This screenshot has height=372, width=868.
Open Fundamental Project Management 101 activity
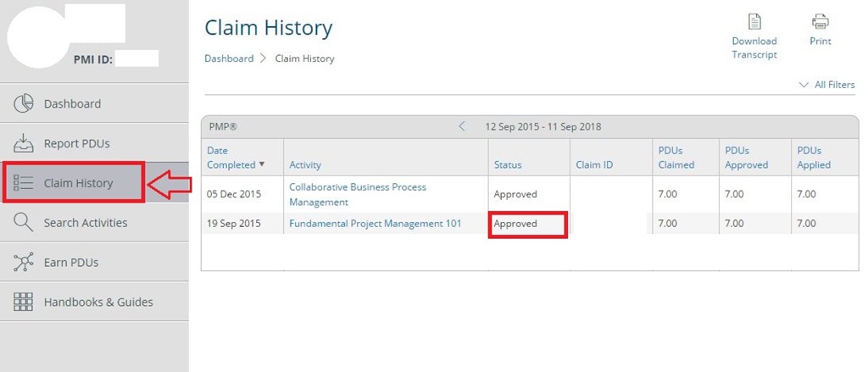(x=375, y=224)
